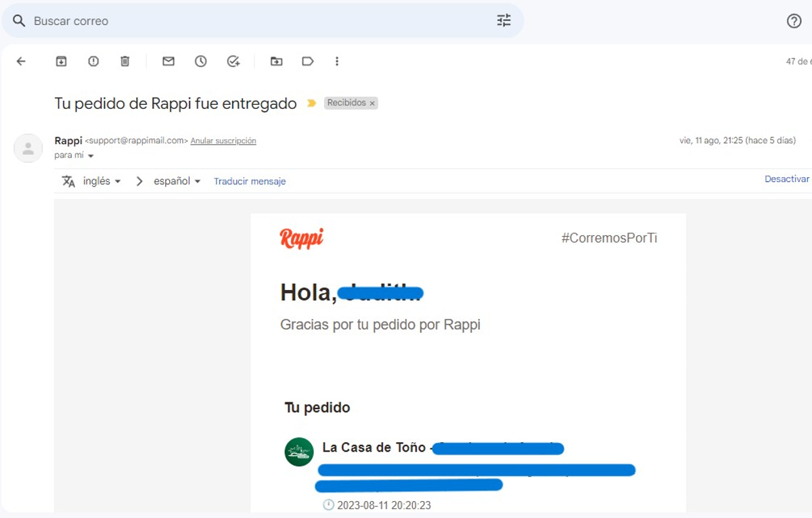Open the search filter options icon
This screenshot has width=812, height=518.
504,20
